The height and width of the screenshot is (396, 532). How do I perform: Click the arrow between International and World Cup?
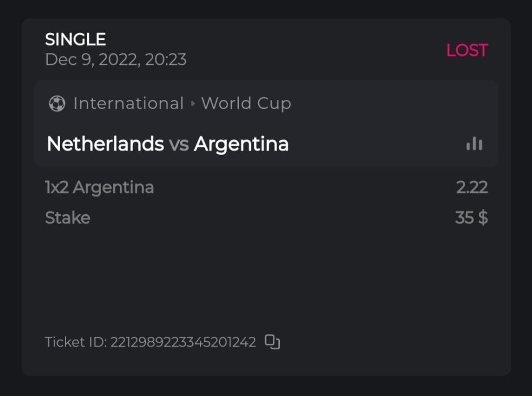[x=193, y=104]
